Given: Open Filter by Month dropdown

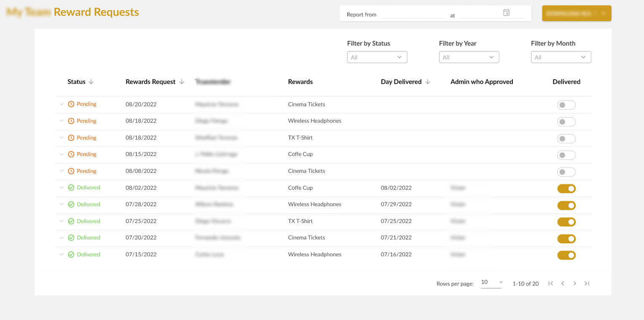Looking at the screenshot, I should tap(561, 57).
